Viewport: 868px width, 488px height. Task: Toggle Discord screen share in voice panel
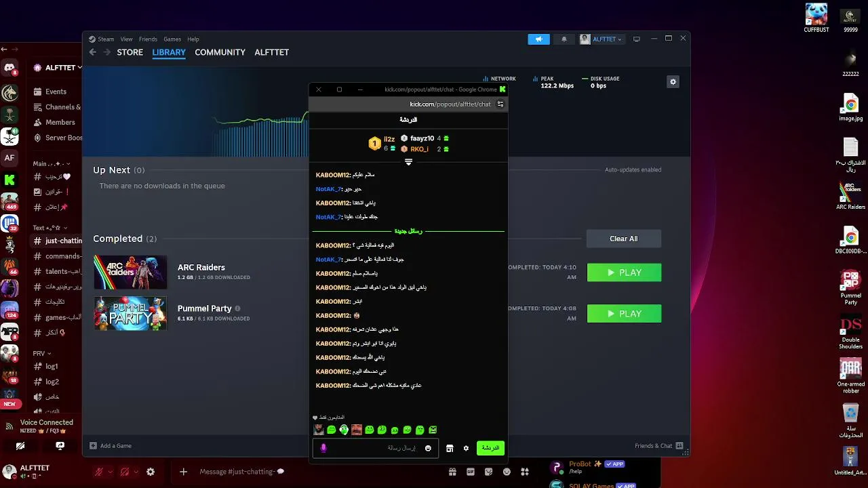[60, 446]
